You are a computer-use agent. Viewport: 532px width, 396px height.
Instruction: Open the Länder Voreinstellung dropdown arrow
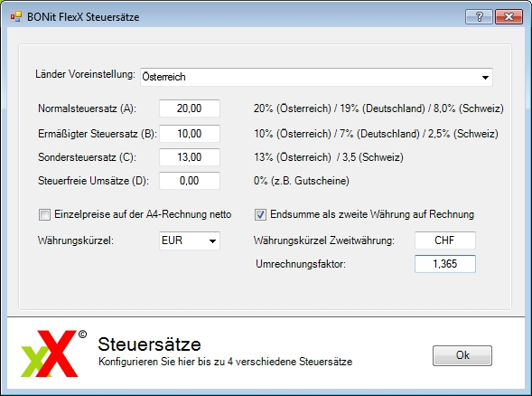coord(485,78)
